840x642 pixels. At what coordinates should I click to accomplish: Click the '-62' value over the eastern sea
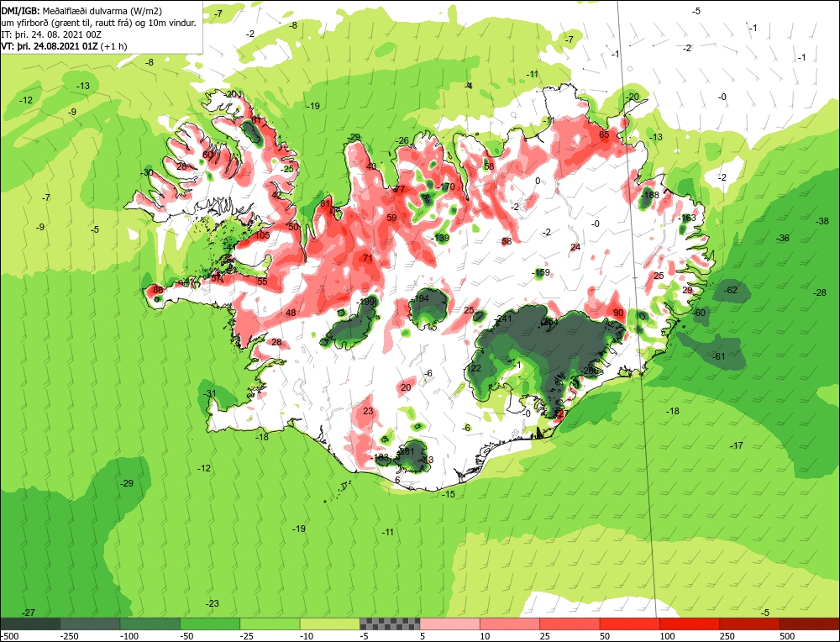[731, 290]
